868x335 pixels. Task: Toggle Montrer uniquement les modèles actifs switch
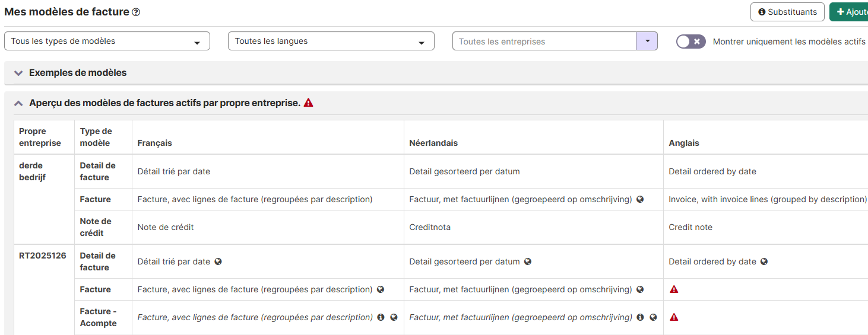(x=691, y=42)
